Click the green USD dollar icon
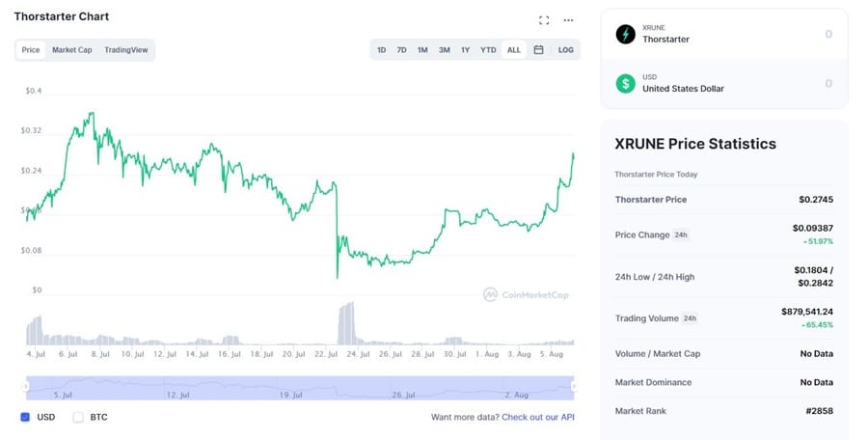Image resolution: width=868 pixels, height=440 pixels. point(626,83)
